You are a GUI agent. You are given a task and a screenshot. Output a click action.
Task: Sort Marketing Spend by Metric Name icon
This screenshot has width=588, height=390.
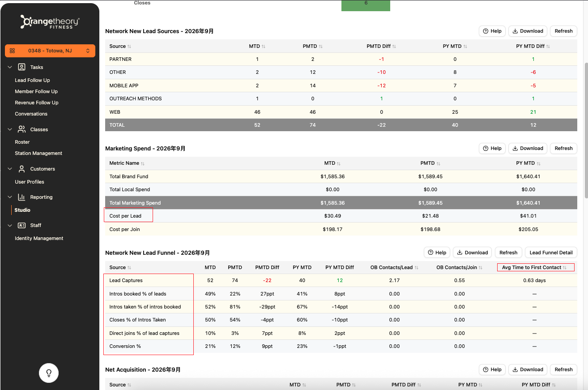point(143,163)
